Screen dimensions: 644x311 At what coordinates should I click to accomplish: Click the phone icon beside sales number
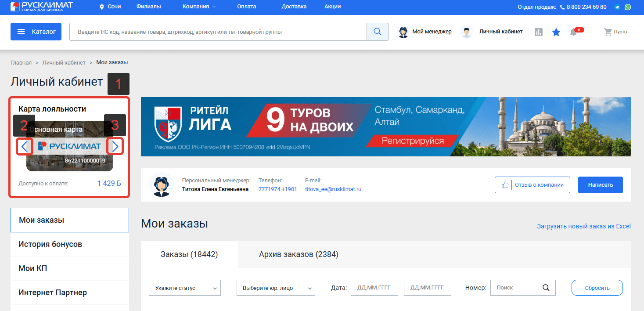click(x=562, y=7)
